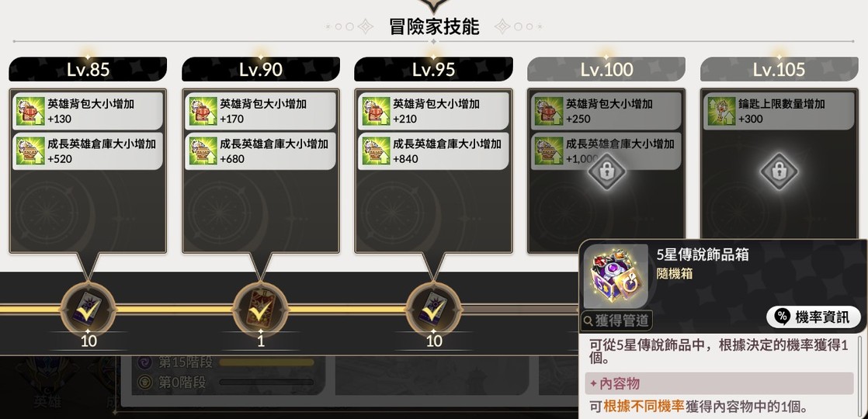This screenshot has width=868, height=419.
Task: Expand the 內容物 contents section header
Action: (x=719, y=383)
